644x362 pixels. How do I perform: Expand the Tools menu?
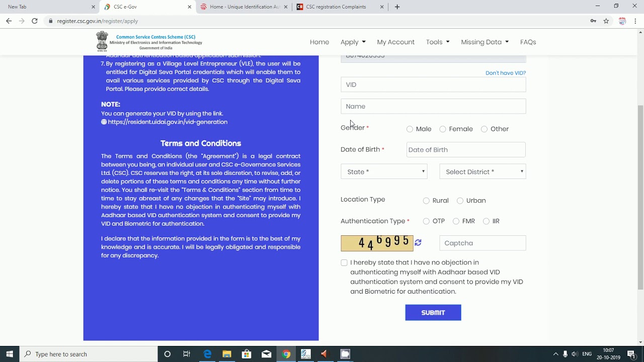438,42
